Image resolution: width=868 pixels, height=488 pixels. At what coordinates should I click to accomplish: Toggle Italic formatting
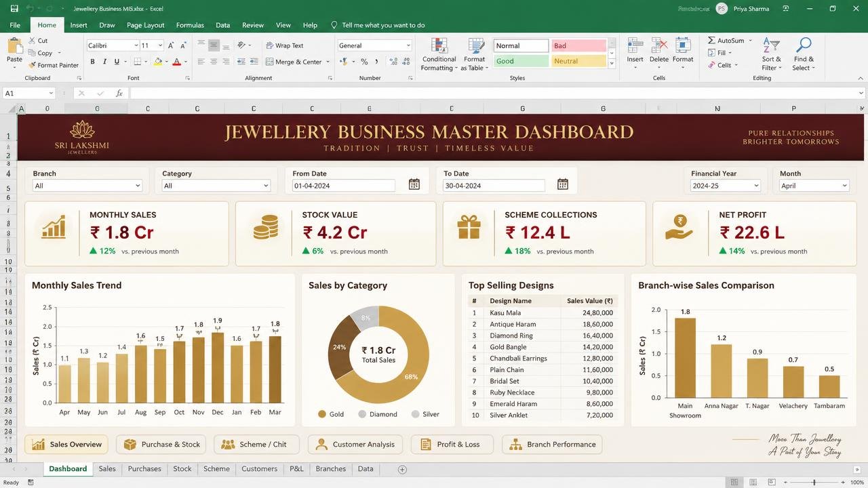tap(105, 62)
